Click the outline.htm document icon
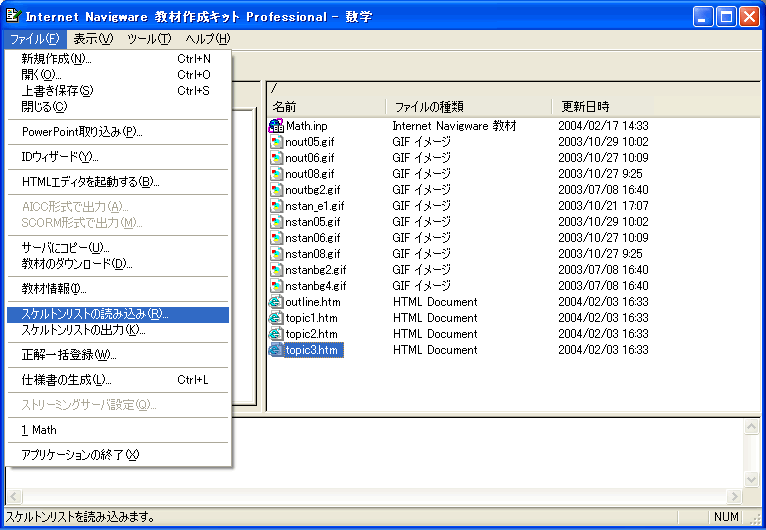This screenshot has width=766, height=530. [277, 302]
